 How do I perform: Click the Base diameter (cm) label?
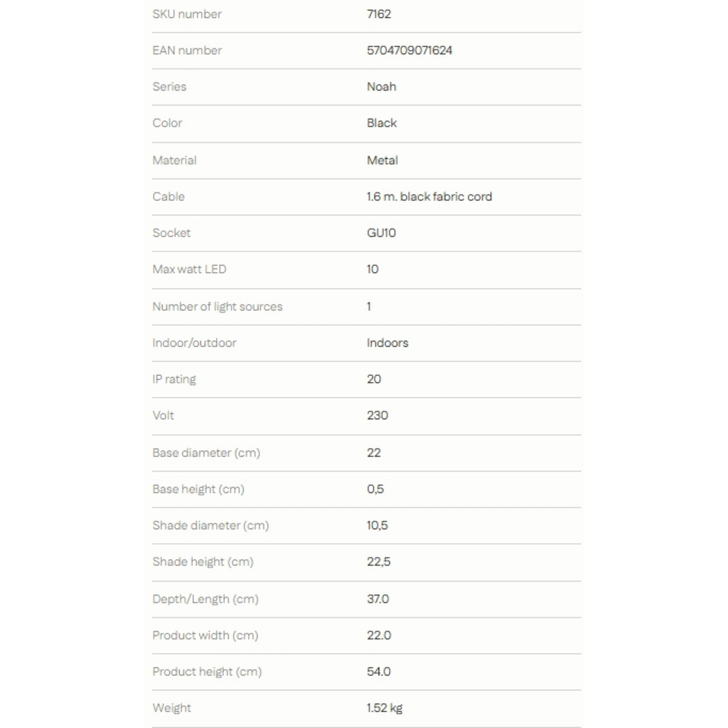point(207,453)
